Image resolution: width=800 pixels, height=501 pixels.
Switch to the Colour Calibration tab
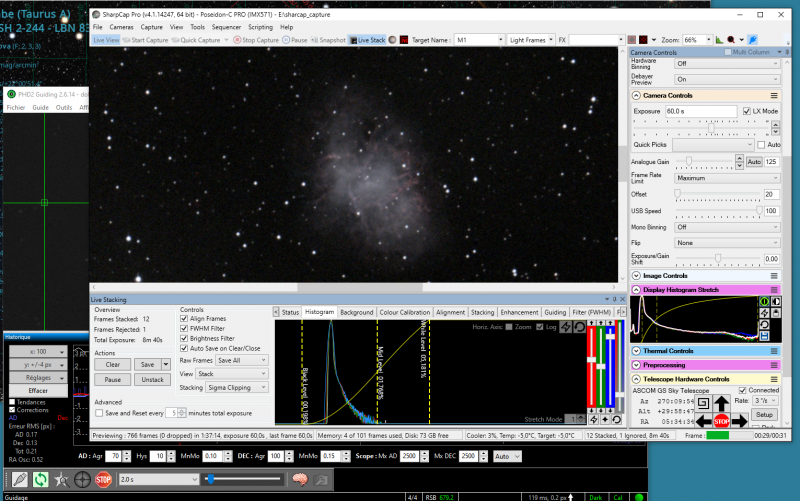pos(405,312)
